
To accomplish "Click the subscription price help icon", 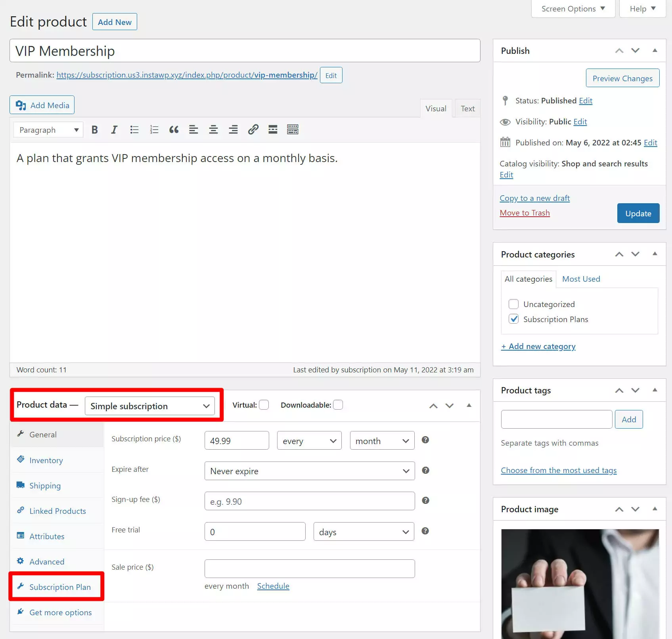I will [x=425, y=440].
